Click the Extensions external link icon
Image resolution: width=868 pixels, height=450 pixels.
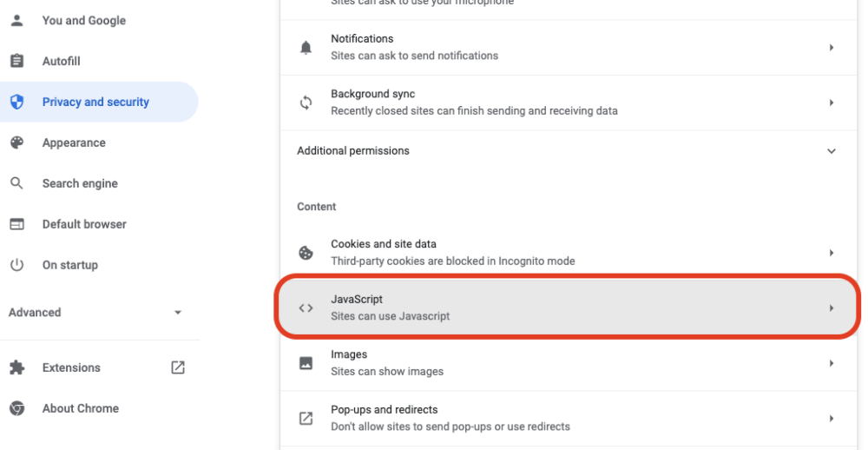tap(178, 367)
